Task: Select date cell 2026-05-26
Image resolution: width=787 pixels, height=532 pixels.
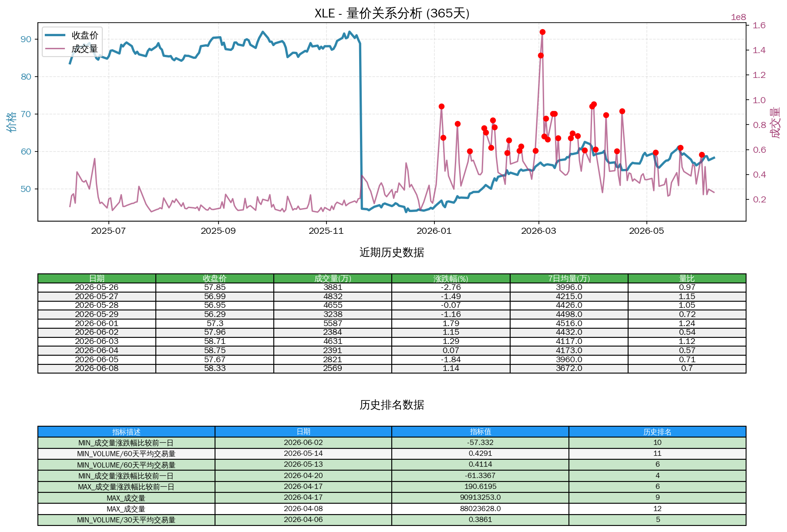Action: tap(97, 287)
